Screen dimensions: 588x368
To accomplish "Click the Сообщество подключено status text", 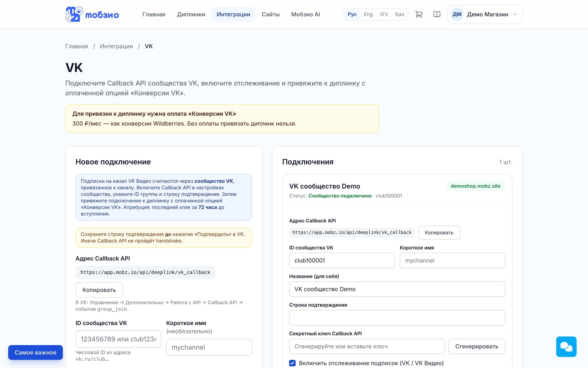I will [340, 196].
